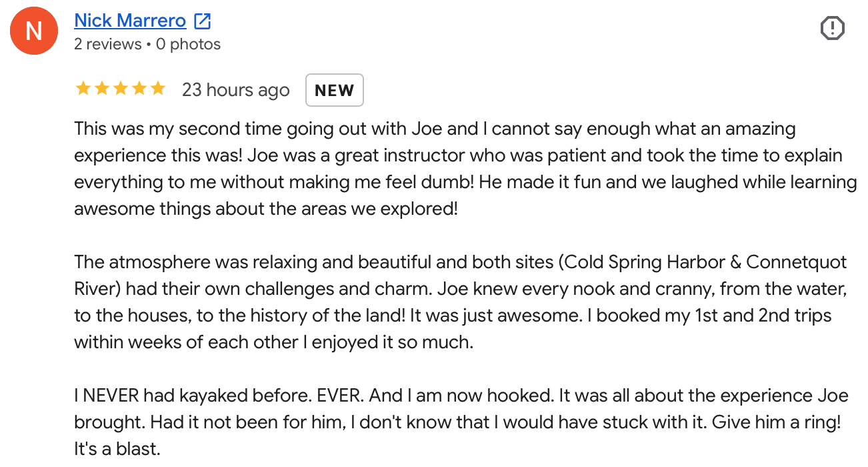Click the final line "It's a blast."
Image resolution: width=868 pixels, height=467 pixels.
(117, 448)
